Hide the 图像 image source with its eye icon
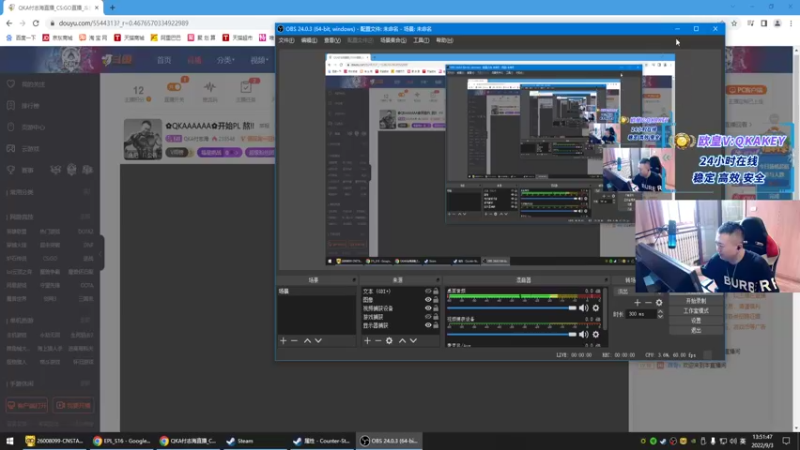The height and width of the screenshot is (450, 800). (428, 299)
